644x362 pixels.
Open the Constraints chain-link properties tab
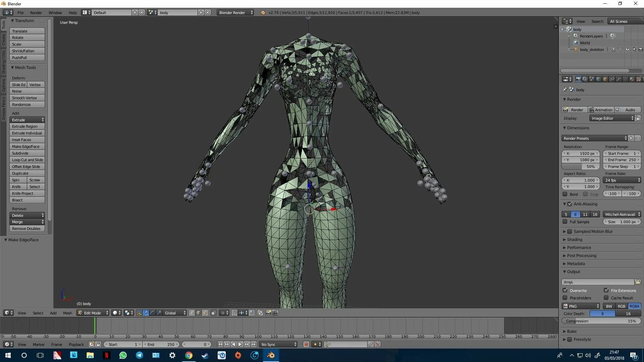[612, 79]
